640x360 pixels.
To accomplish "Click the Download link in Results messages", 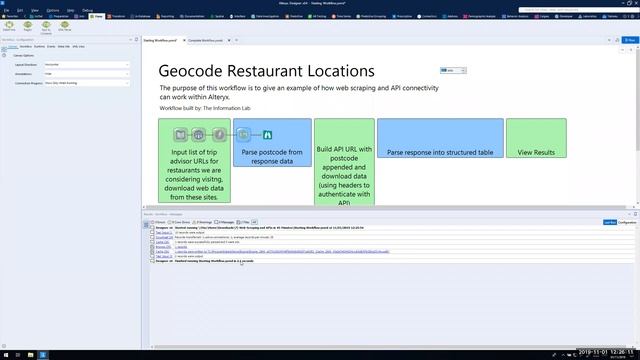I will point(164,237).
